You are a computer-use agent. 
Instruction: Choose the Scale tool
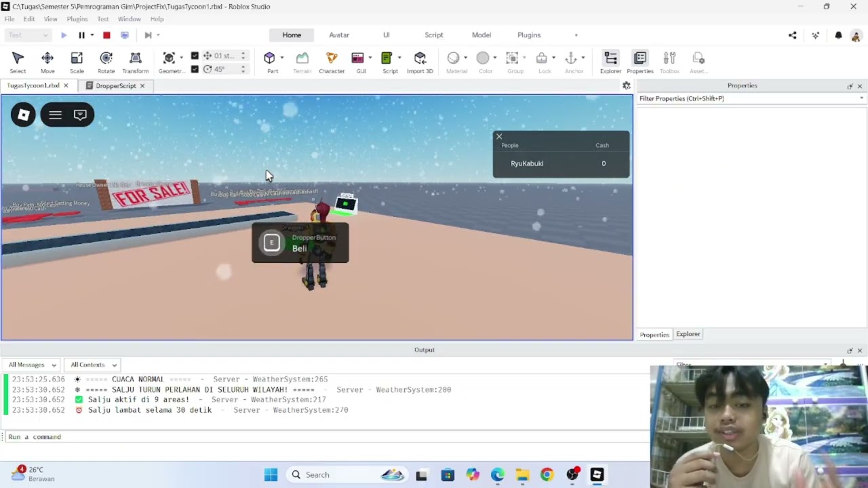[x=77, y=62]
